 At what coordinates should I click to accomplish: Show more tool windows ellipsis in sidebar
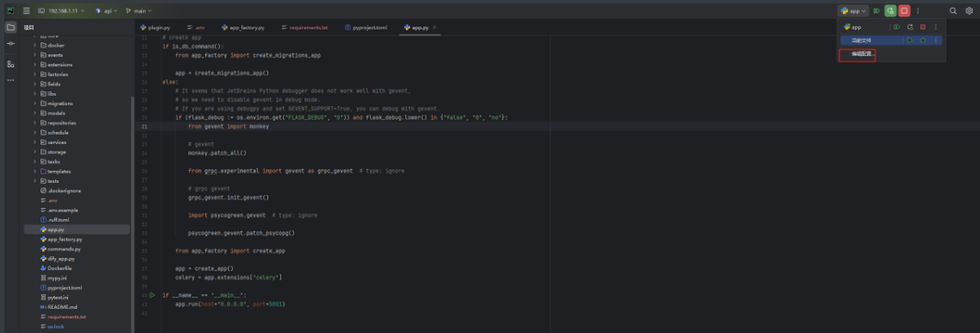pos(10,80)
